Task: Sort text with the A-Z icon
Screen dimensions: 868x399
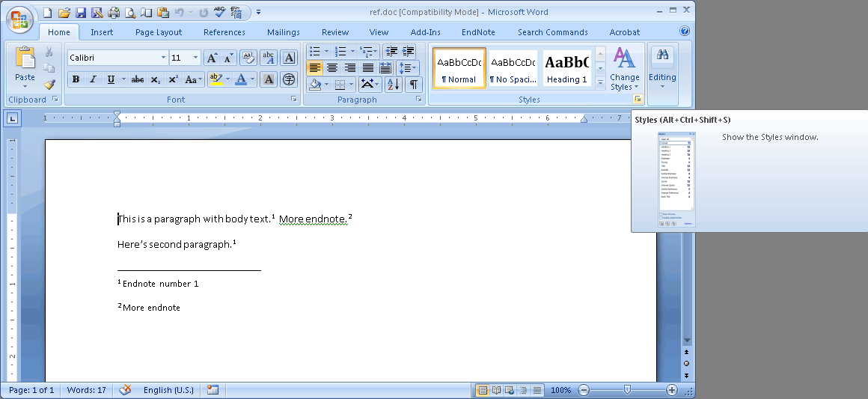Action: click(x=393, y=85)
